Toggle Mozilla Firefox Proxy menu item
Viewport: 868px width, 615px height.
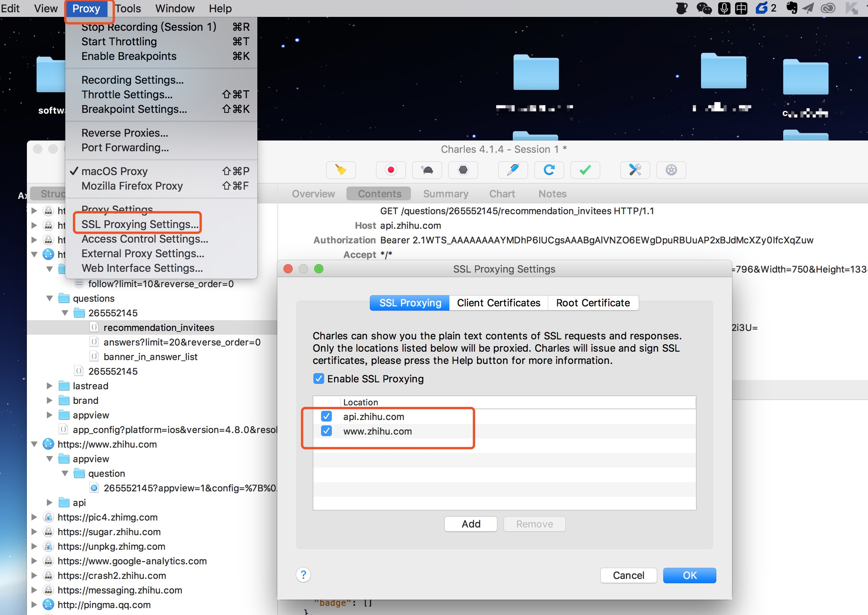click(x=161, y=186)
